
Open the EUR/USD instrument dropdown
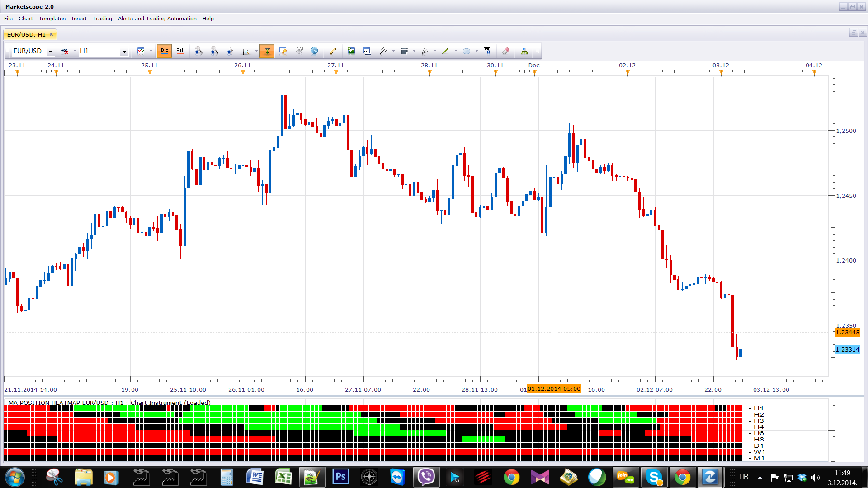coord(51,52)
